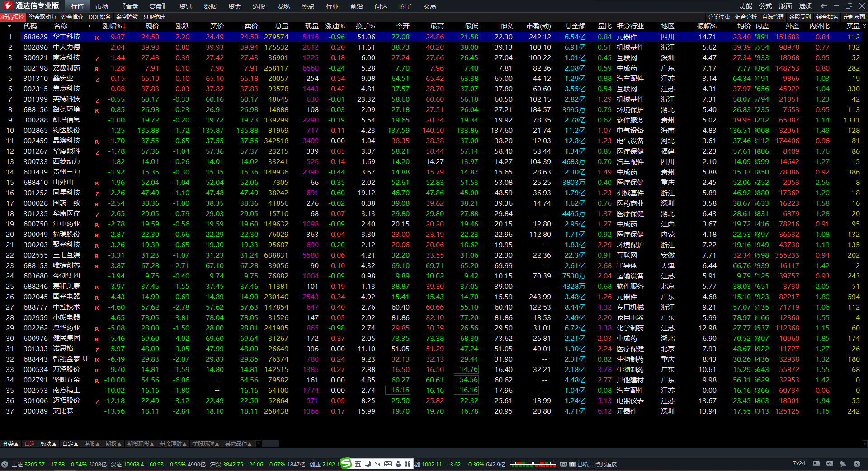Click the Sogou S input method icon
The height and width of the screenshot is (471, 868).
coord(346,463)
